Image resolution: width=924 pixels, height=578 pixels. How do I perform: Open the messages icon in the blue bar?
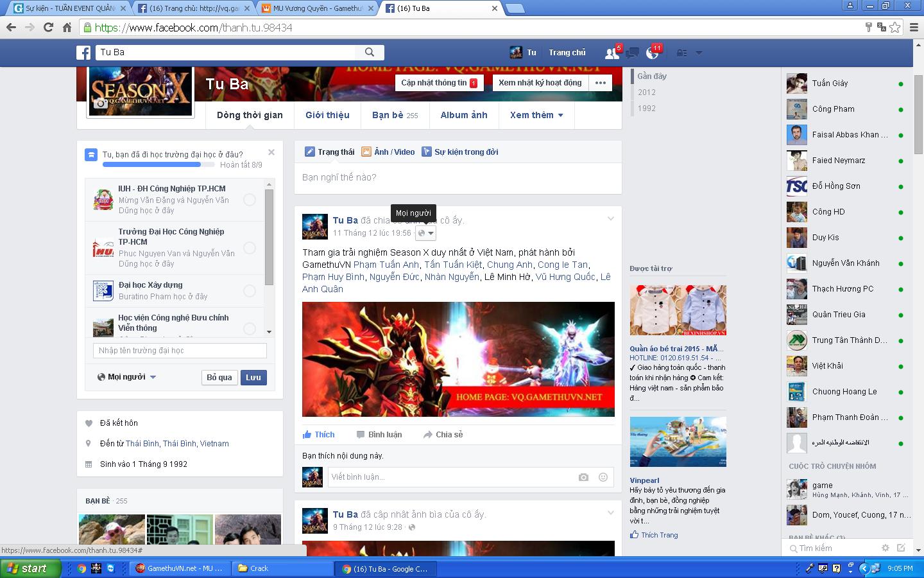point(633,53)
